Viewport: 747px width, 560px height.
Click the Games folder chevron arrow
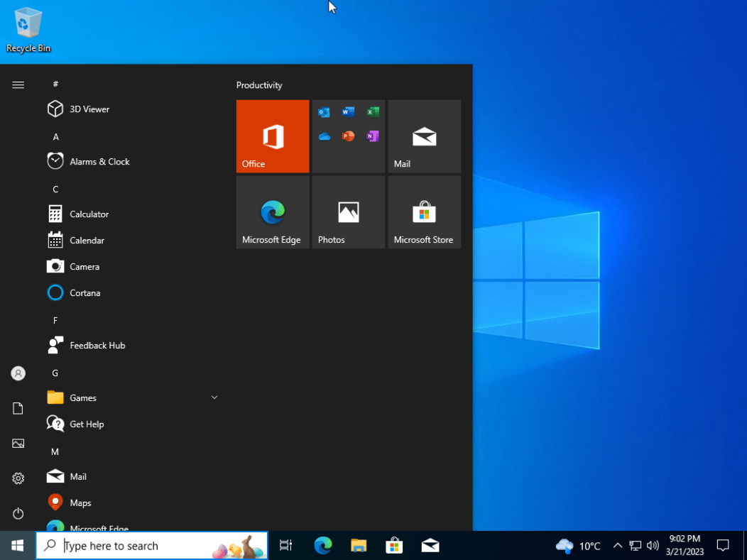(214, 397)
